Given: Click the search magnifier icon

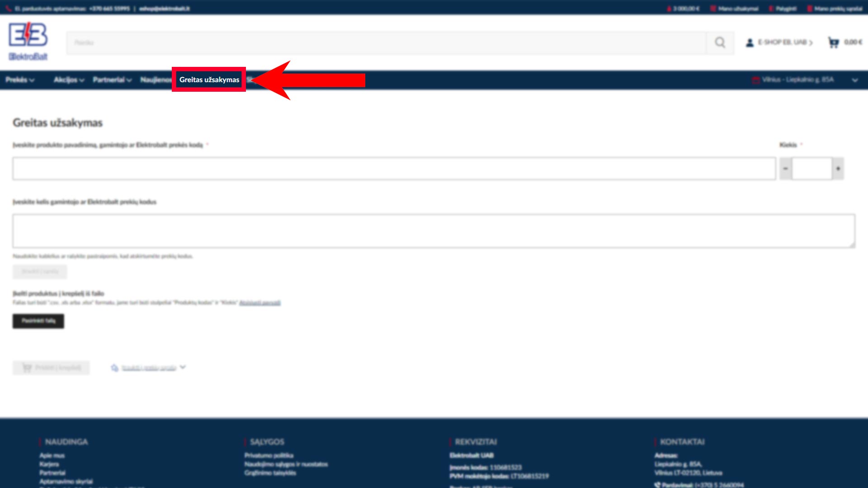Looking at the screenshot, I should pyautogui.click(x=720, y=42).
